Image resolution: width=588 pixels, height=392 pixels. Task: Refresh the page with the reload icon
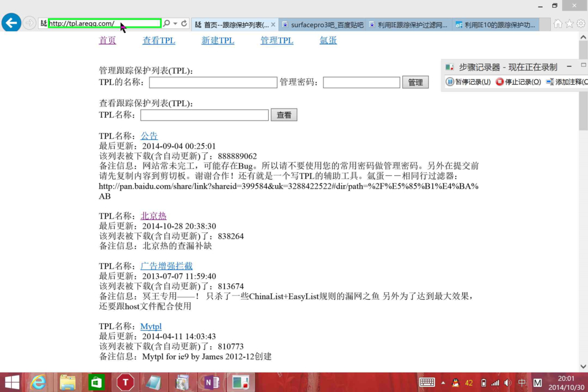(x=184, y=24)
